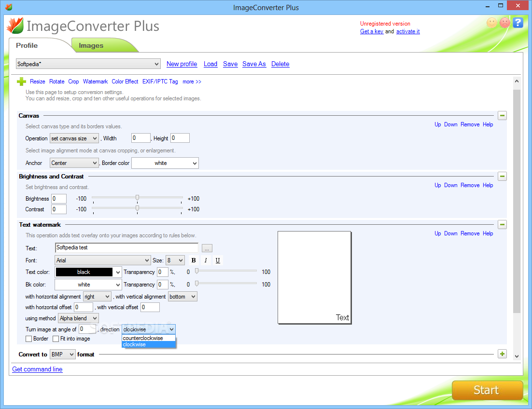Open the horizontal alignment dropdown
The width and height of the screenshot is (532, 409).
coord(98,297)
